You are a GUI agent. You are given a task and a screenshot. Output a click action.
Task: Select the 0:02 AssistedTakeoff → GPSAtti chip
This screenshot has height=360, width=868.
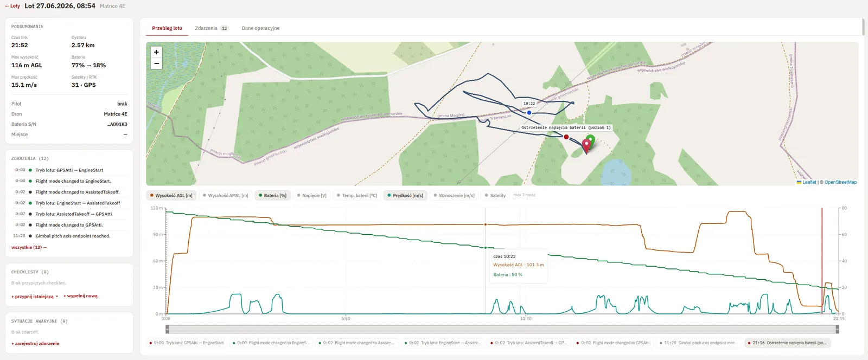point(528,343)
